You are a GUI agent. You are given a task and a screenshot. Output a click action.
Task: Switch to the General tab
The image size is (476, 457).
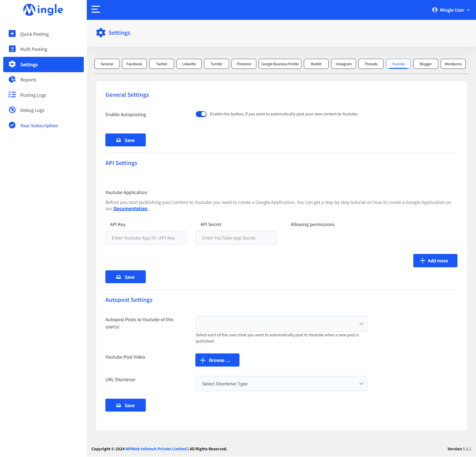(x=107, y=64)
